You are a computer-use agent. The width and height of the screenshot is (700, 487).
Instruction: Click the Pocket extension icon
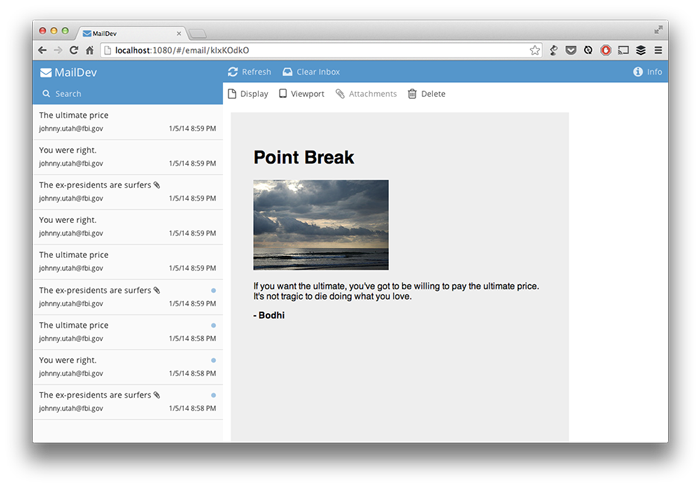tap(571, 50)
